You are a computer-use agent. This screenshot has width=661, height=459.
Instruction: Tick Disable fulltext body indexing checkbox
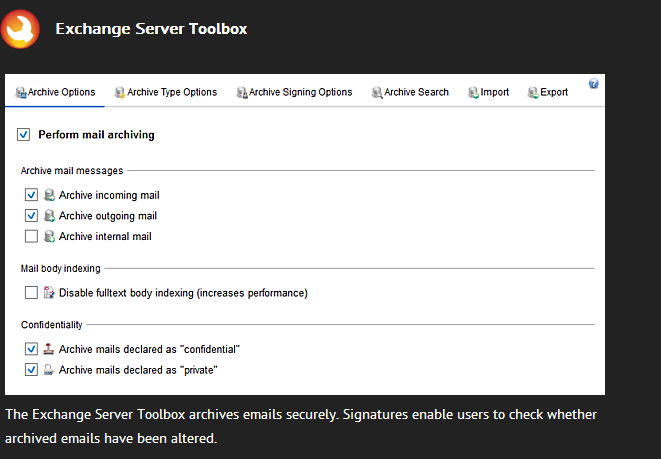point(31,293)
